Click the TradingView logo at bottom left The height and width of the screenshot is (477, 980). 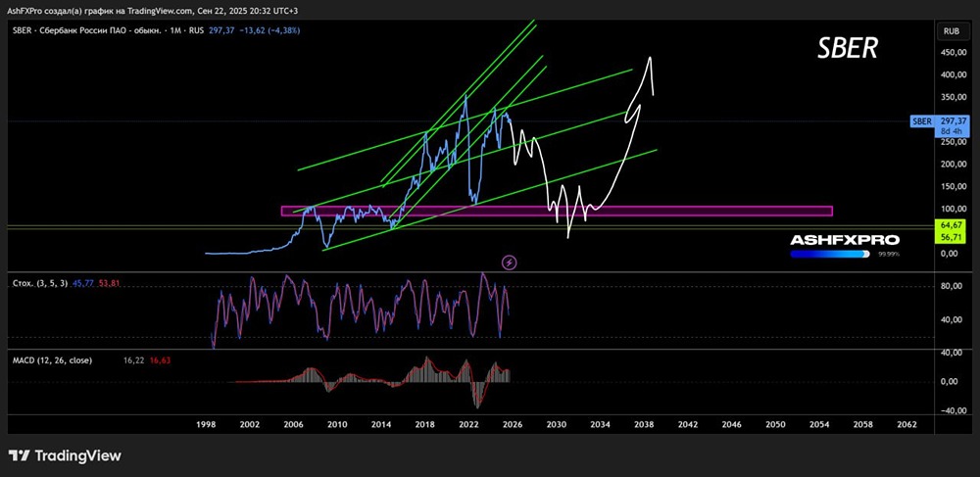pyautogui.click(x=65, y=455)
